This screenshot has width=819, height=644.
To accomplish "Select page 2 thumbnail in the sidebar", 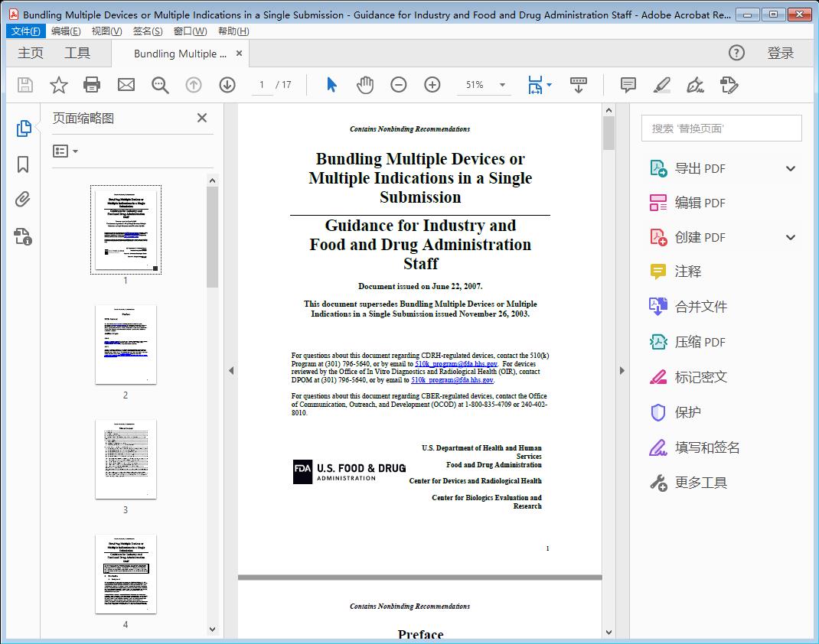I will tap(125, 344).
